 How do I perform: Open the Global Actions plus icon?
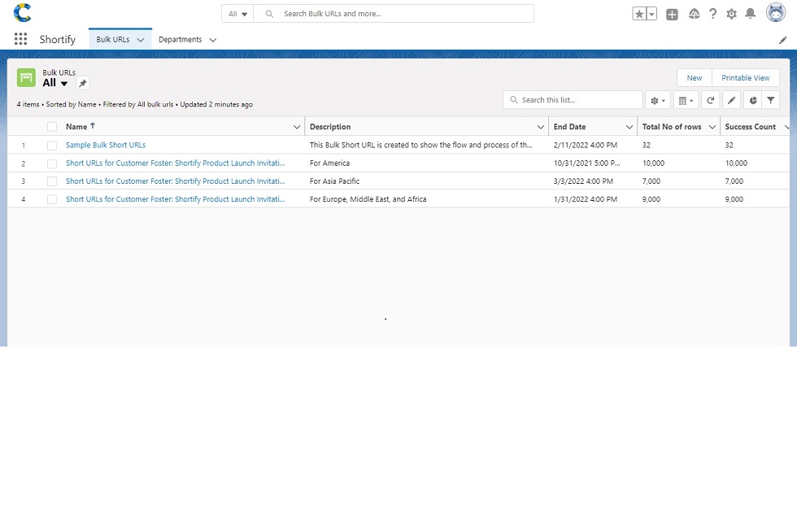672,14
